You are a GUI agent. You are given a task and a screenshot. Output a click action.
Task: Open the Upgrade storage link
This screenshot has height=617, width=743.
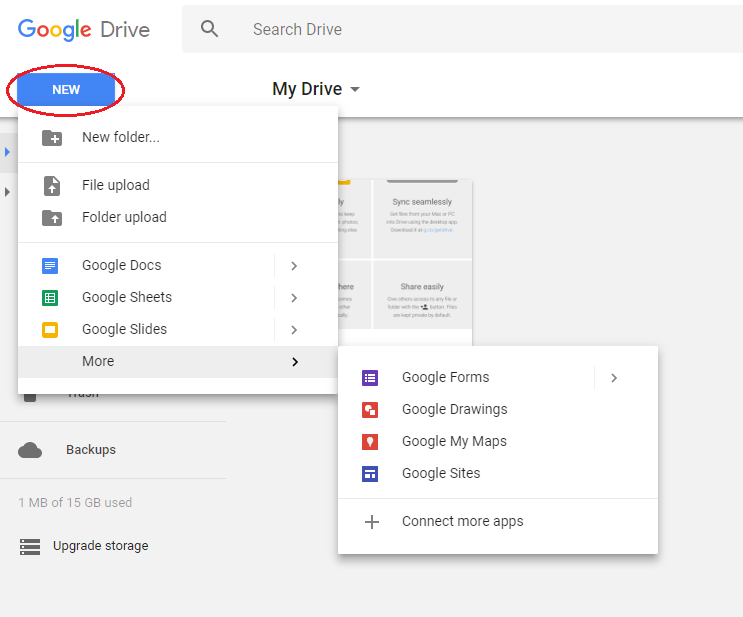100,546
